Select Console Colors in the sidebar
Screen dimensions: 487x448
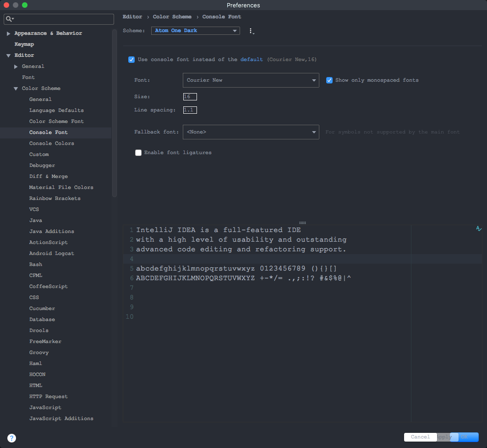(x=52, y=144)
